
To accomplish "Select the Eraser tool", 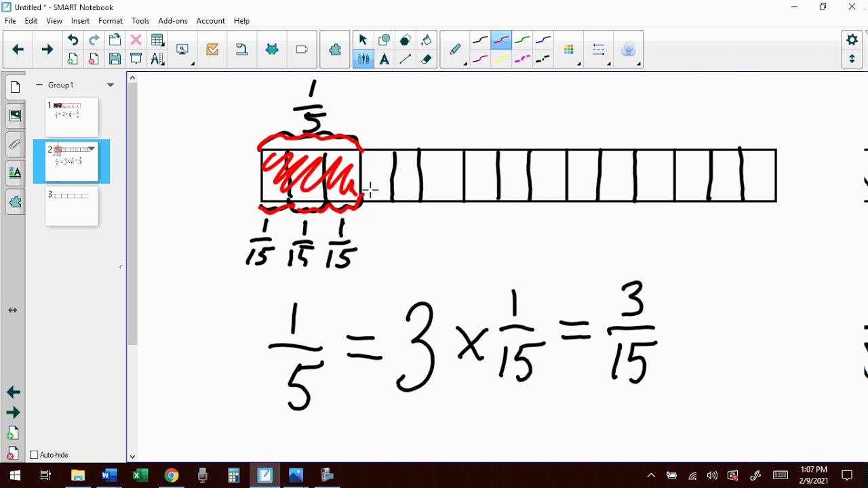I will (x=426, y=60).
